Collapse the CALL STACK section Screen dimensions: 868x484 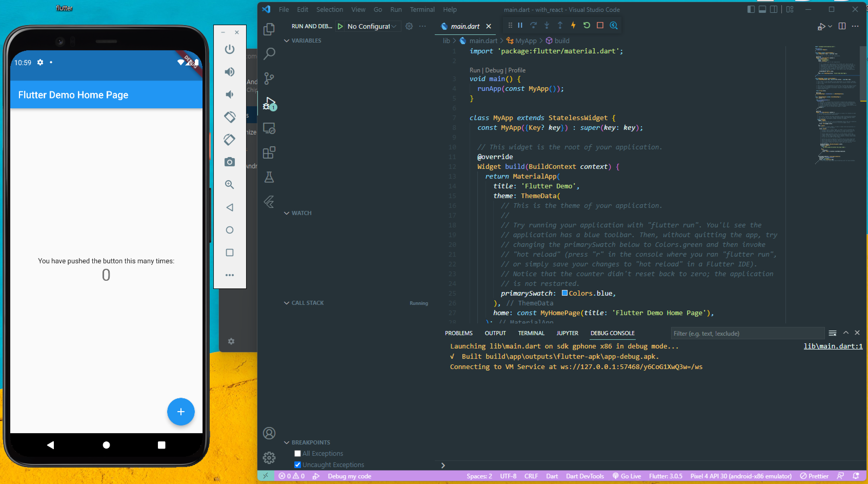click(x=307, y=303)
